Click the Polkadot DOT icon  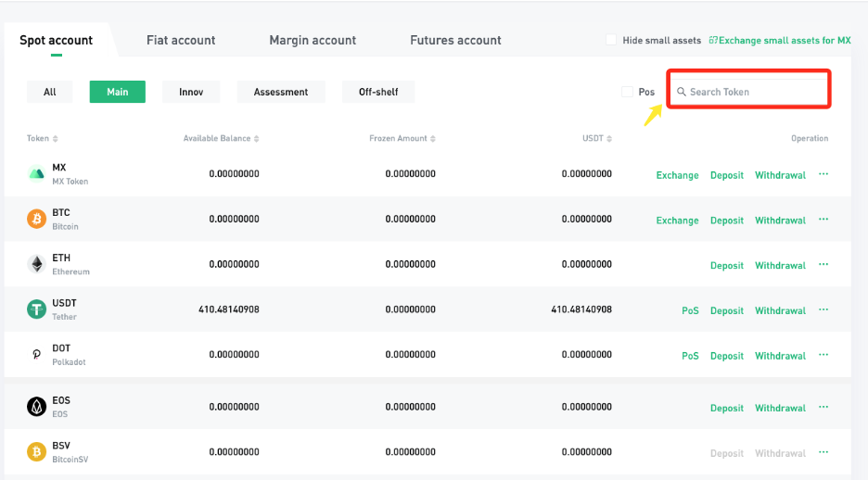tap(36, 355)
